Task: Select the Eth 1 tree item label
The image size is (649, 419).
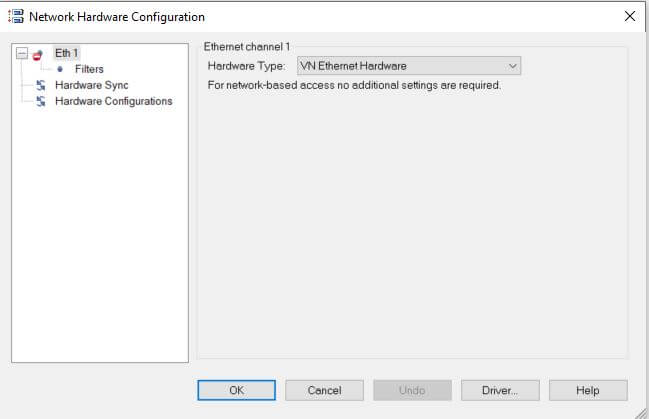Action: tap(66, 53)
